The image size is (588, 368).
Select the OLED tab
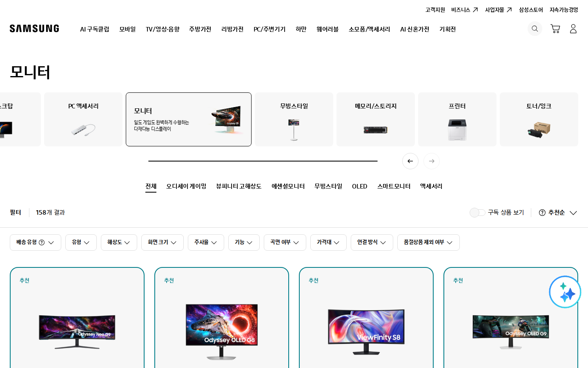[x=360, y=186]
